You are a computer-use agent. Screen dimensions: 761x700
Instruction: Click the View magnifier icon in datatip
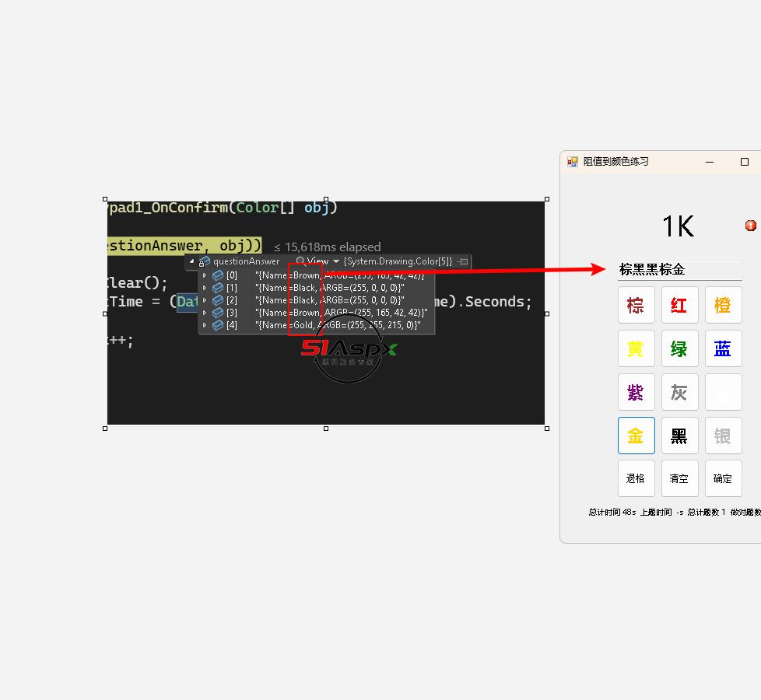pyautogui.click(x=300, y=261)
